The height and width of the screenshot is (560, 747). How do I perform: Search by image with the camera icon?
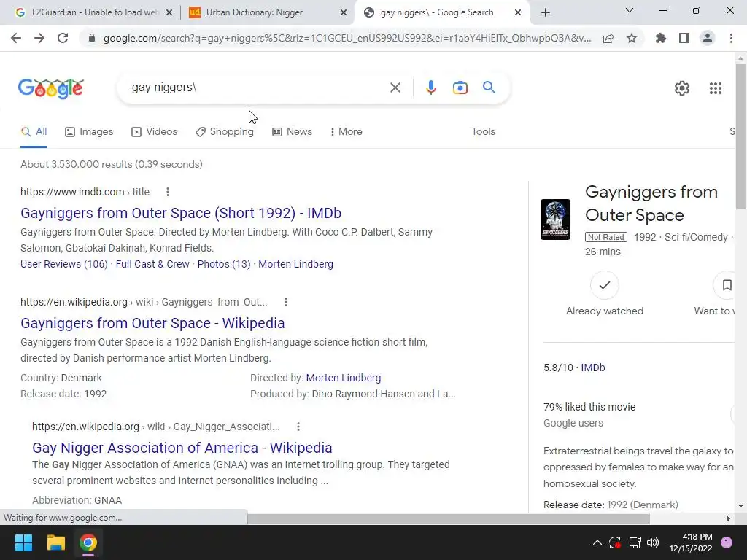(460, 87)
